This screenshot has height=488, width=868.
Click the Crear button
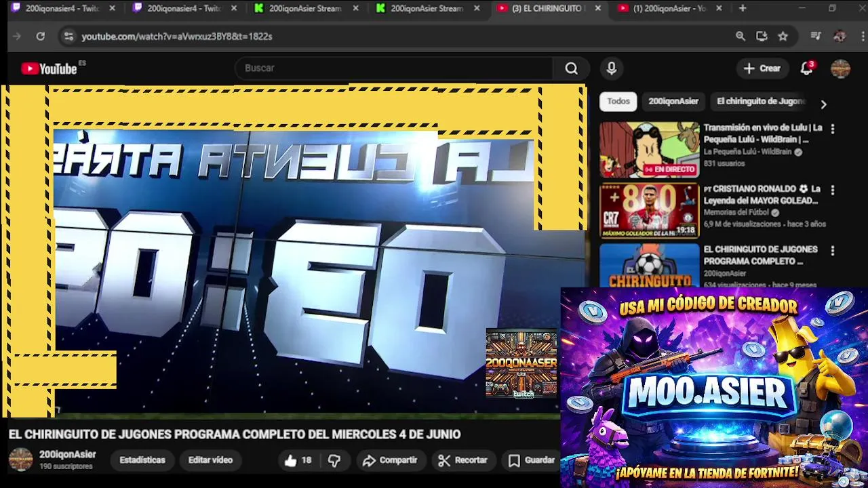click(x=762, y=68)
